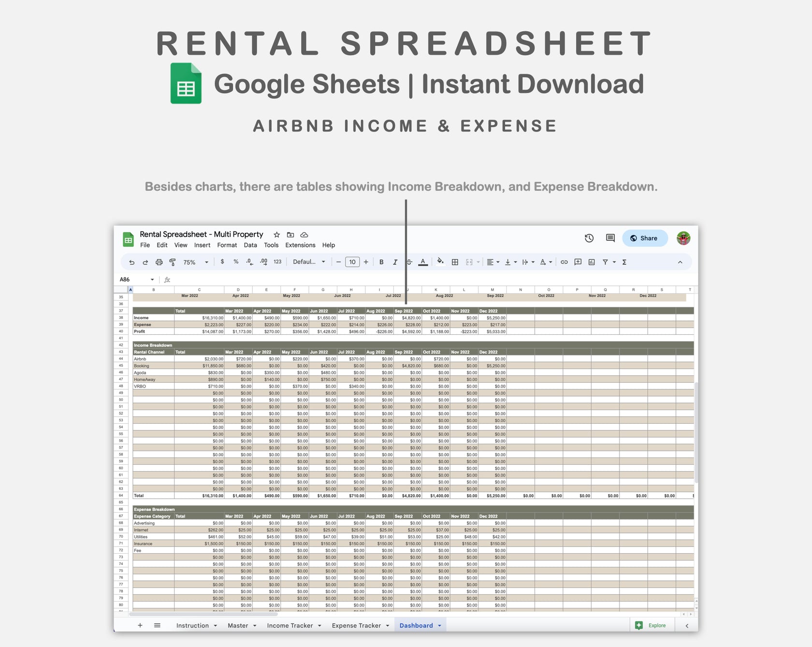Open the Dashboard sheet tab menu
This screenshot has height=647, width=812.
click(x=438, y=625)
